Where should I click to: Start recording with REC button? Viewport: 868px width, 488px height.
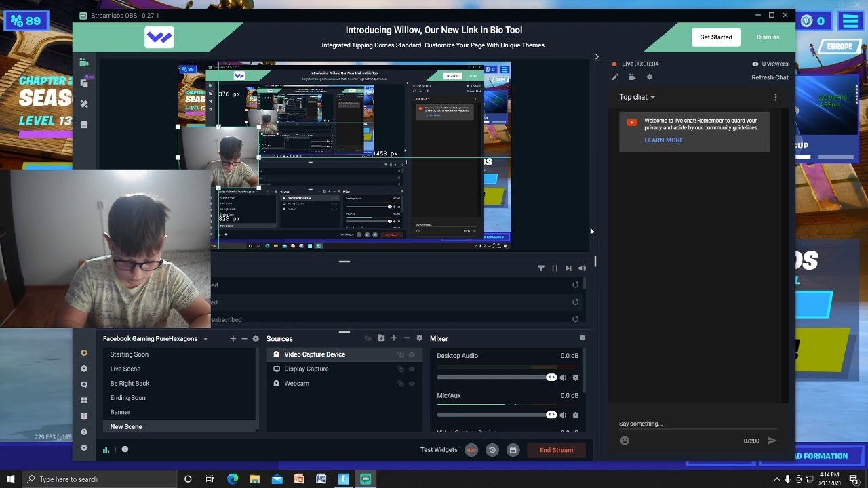point(471,450)
